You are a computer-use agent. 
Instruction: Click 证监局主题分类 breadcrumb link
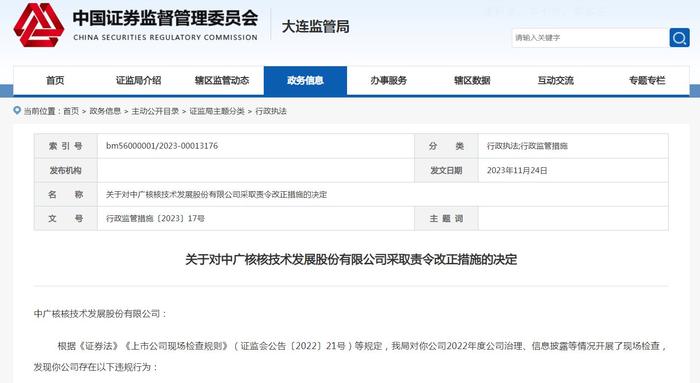pos(217,111)
